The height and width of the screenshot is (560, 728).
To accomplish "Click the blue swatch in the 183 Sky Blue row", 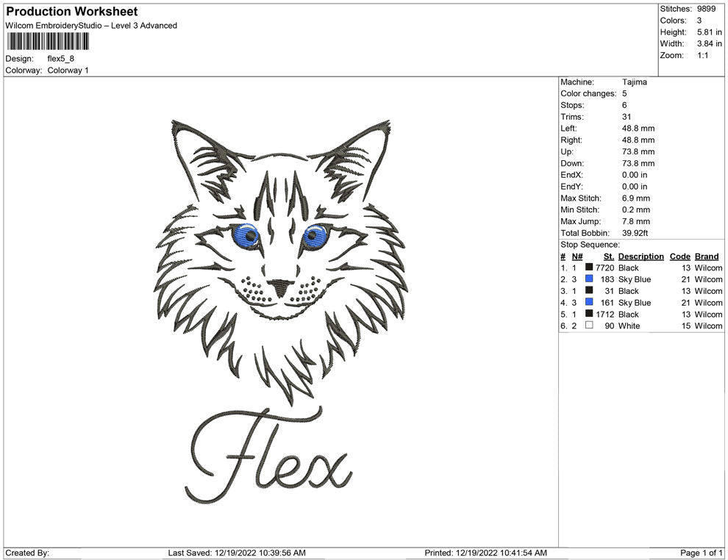I will (589, 279).
